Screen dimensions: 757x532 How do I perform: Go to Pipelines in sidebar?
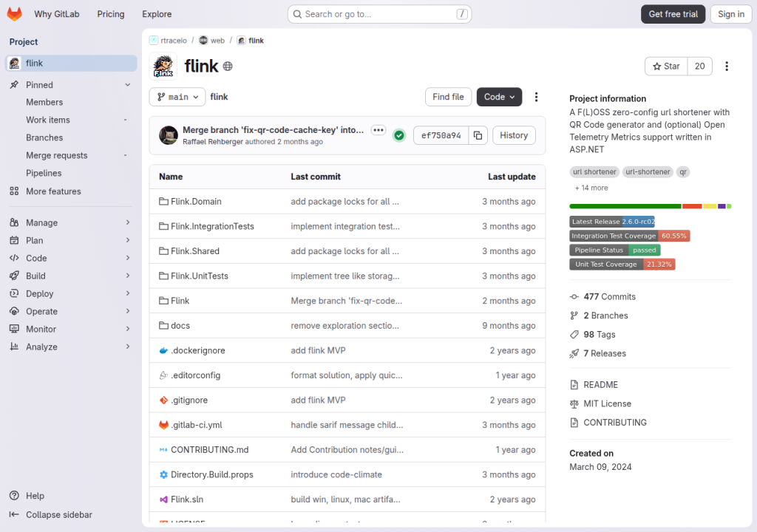(44, 174)
